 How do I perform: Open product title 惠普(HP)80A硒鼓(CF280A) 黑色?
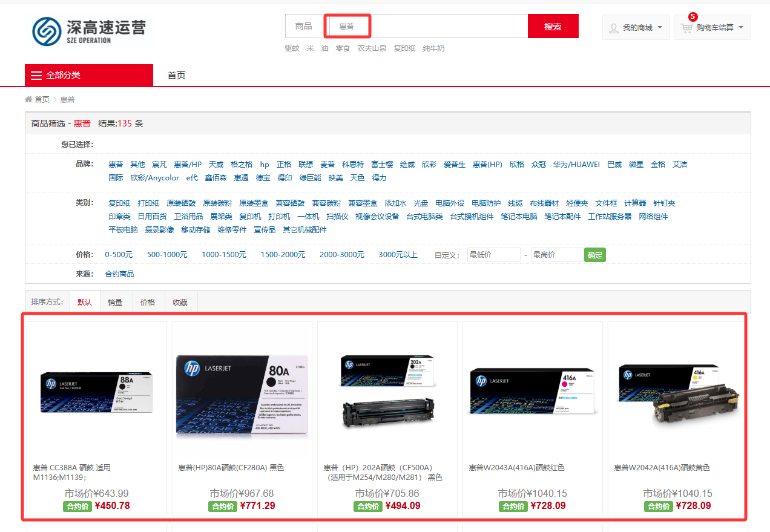click(x=231, y=468)
